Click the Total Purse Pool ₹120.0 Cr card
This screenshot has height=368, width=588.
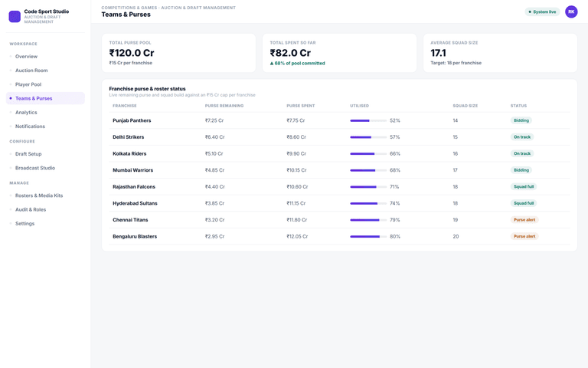click(178, 53)
